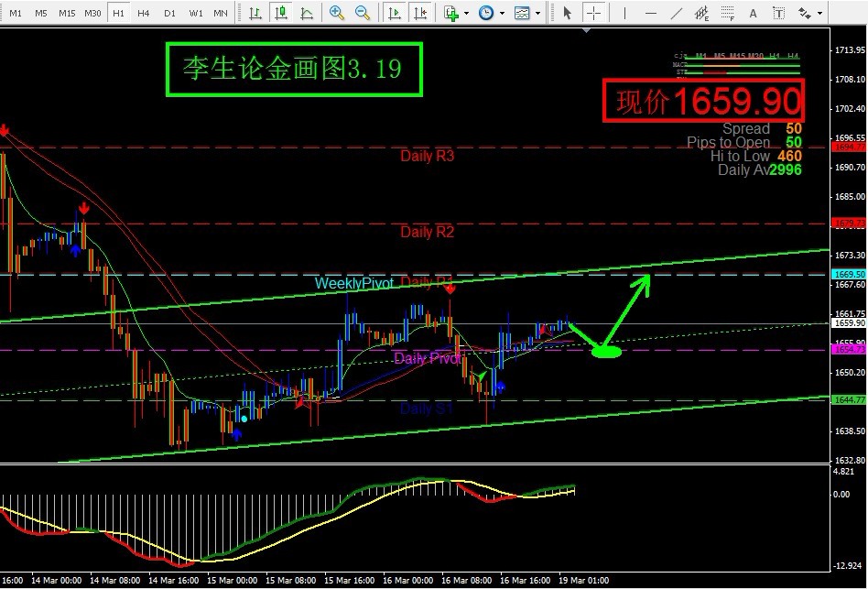Screen dimensions: 868x589
Task: Toggle chart auto scroll
Action: 395,13
